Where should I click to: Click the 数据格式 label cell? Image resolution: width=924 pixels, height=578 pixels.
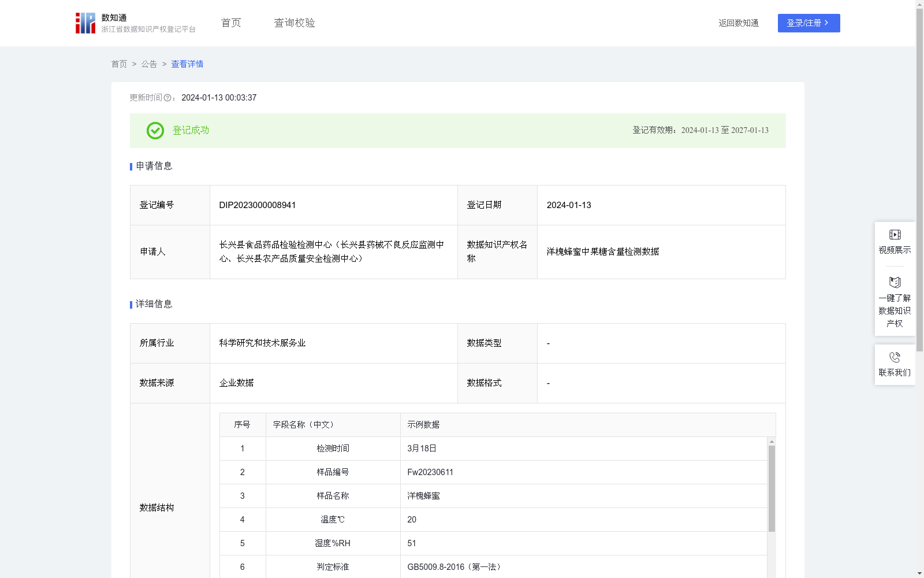tap(497, 383)
